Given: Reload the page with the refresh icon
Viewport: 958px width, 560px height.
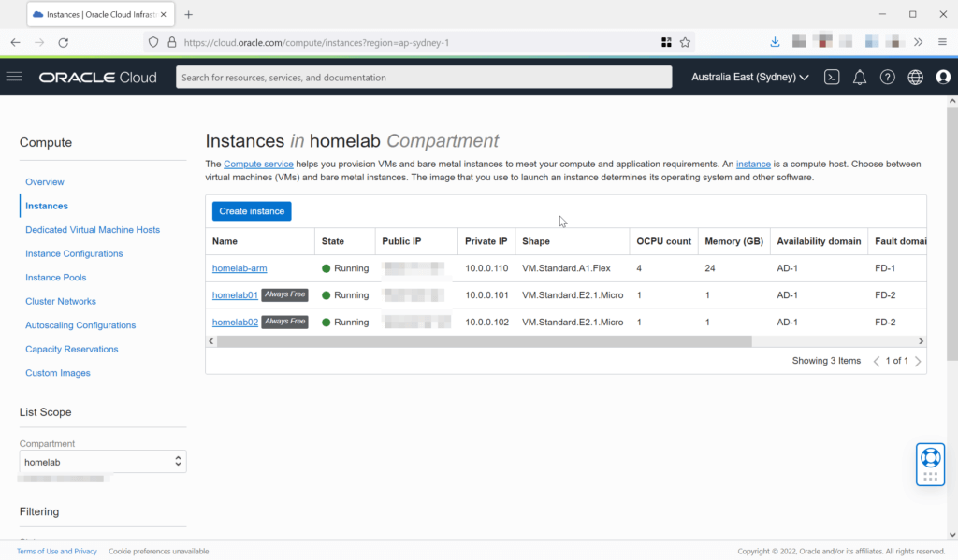Looking at the screenshot, I should point(64,42).
